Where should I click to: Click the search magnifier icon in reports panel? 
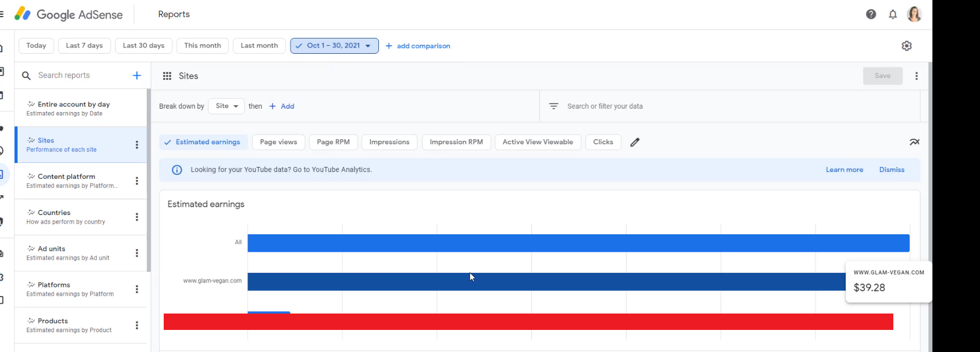(x=26, y=75)
